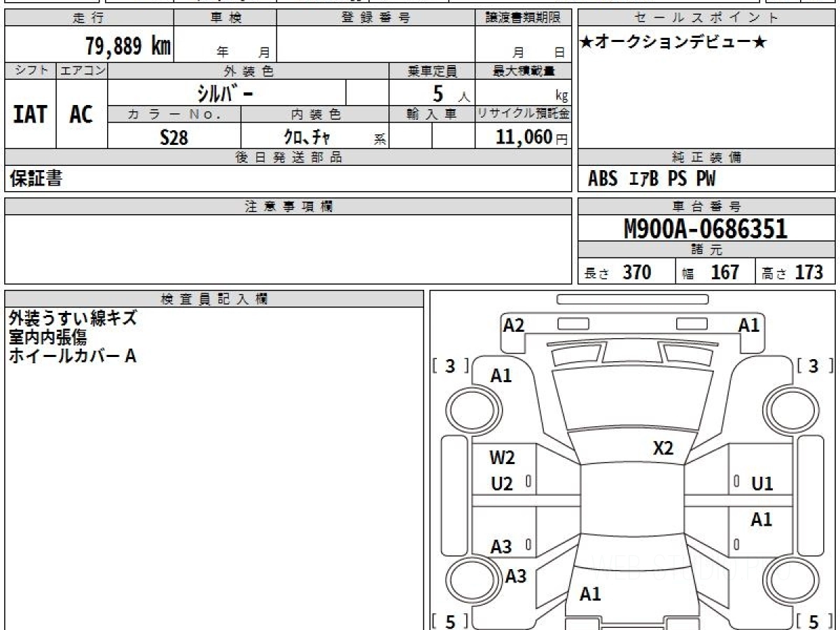This screenshot has height=630, width=840.
Task: Click the 純正装備 header
Action: coord(707,157)
